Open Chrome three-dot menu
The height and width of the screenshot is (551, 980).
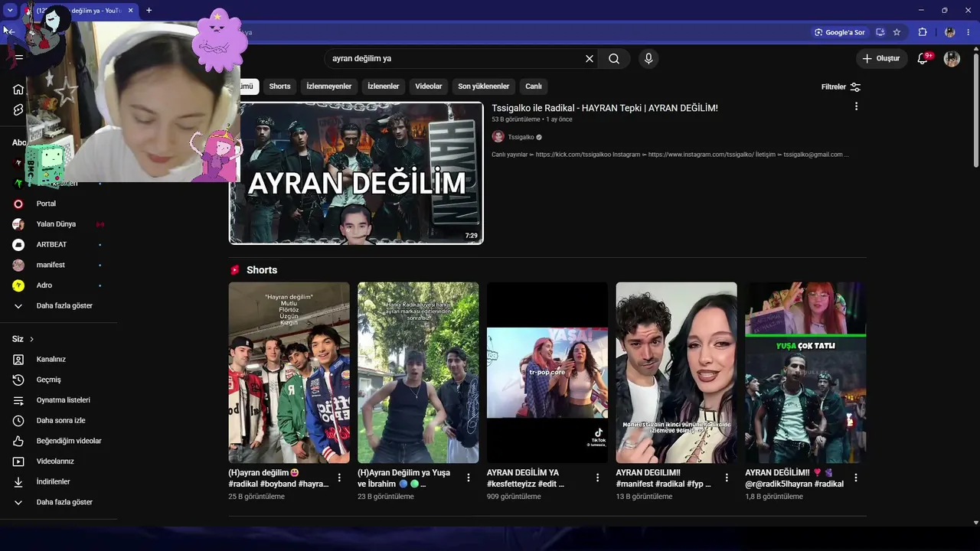point(969,32)
